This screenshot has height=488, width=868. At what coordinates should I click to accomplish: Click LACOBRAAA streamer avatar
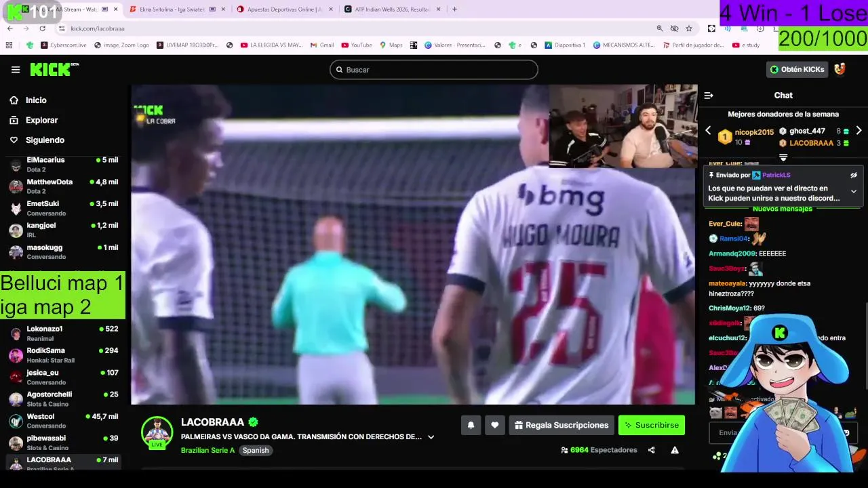click(157, 432)
